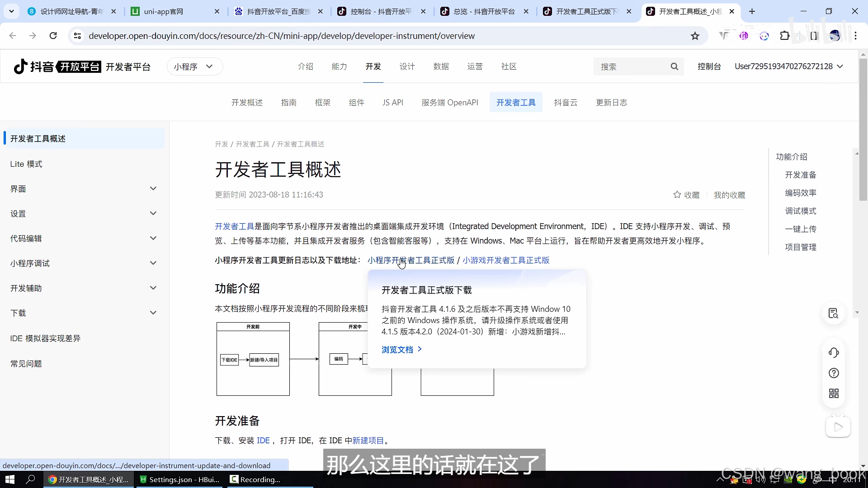Bookmark this page with star icon
The width and height of the screenshot is (868, 488).
695,36
